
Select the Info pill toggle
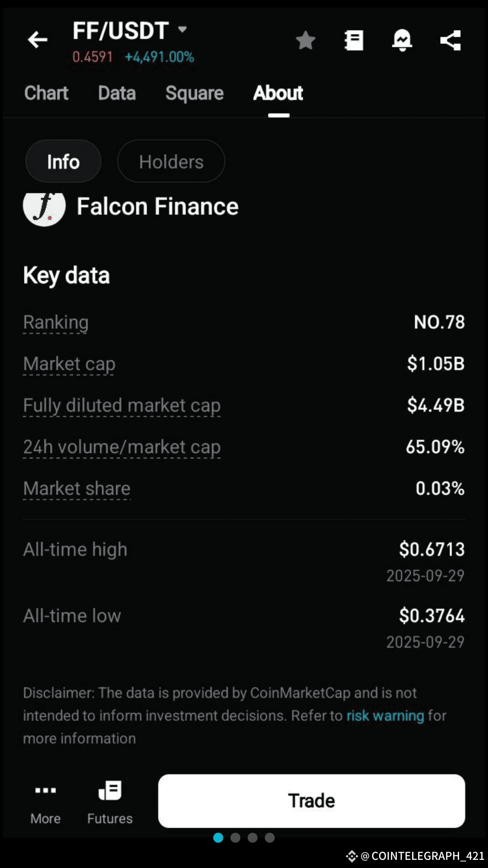63,161
